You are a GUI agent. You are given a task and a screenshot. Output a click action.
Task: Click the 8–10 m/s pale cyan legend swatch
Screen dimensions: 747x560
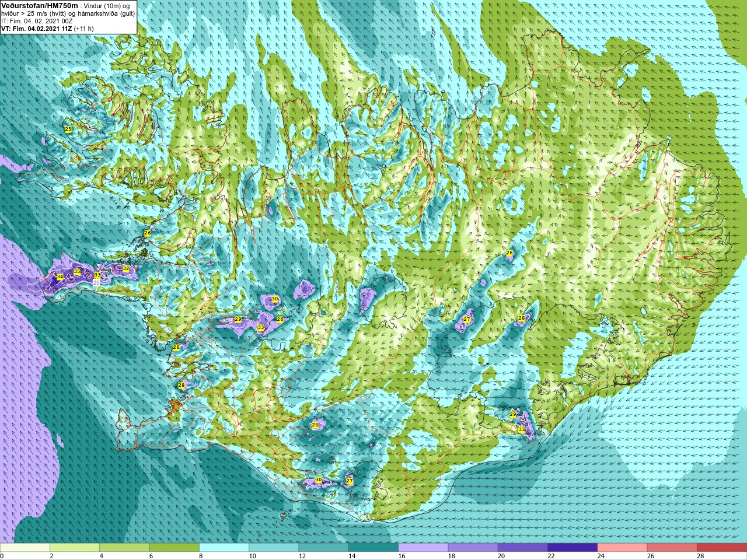coord(224,548)
